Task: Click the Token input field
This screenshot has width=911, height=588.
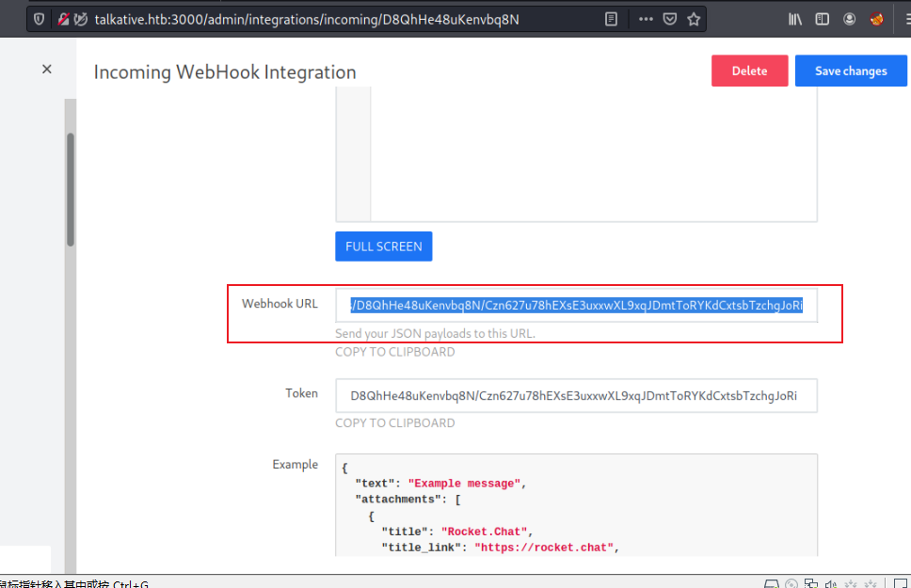Action: tap(576, 396)
